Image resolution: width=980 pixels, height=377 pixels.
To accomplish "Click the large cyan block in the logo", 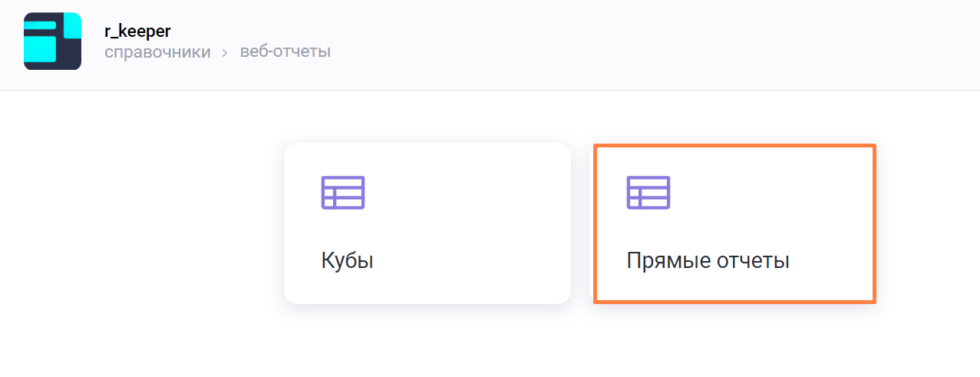I will point(41,51).
